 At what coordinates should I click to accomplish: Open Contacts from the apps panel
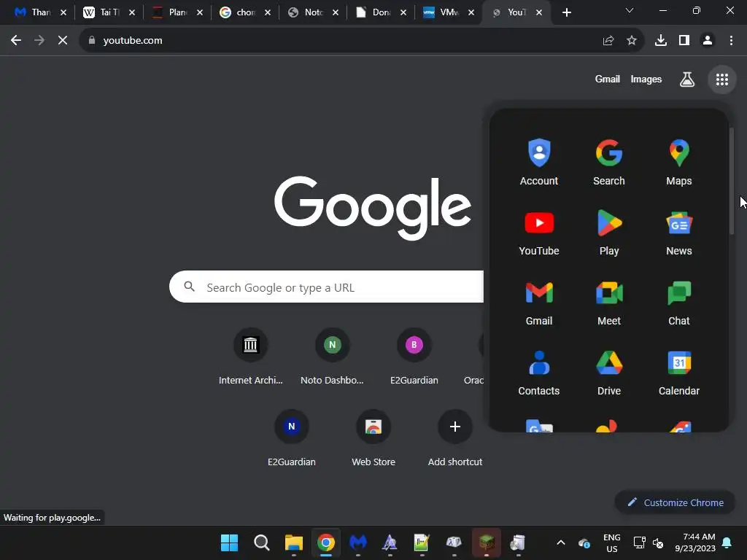pyautogui.click(x=539, y=373)
